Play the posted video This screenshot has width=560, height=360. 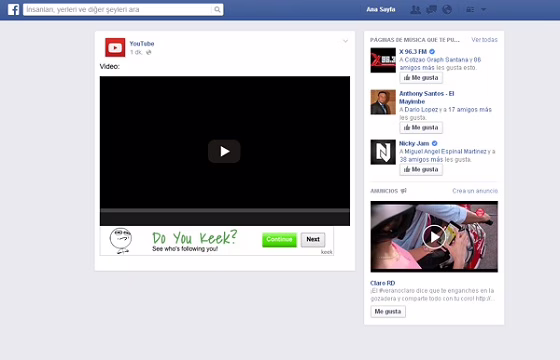coord(224,151)
